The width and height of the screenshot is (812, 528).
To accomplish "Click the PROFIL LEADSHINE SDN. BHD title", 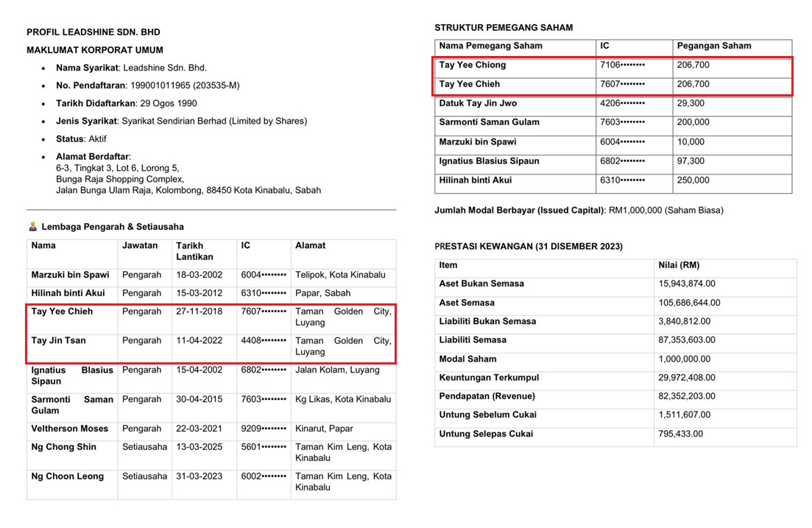I will [x=93, y=32].
